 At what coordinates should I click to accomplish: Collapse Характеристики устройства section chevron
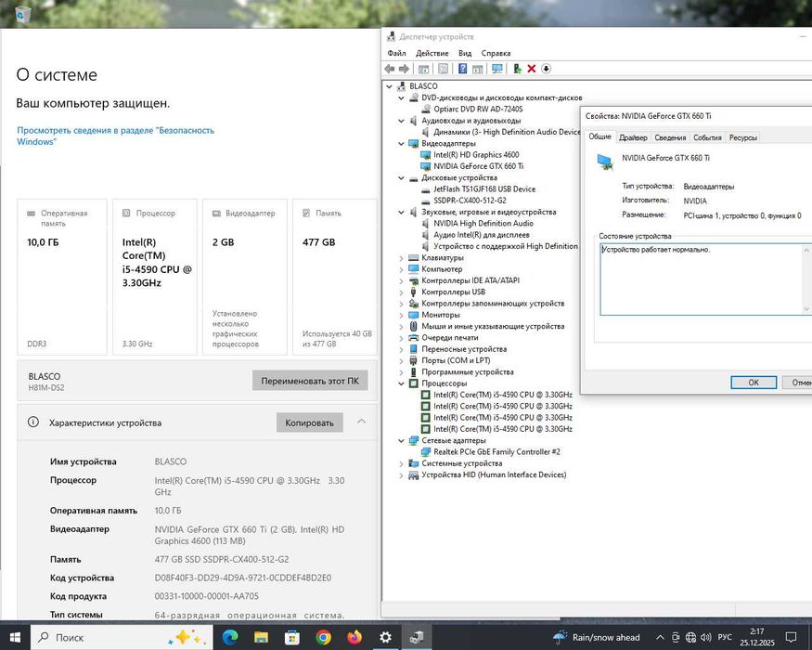click(362, 422)
